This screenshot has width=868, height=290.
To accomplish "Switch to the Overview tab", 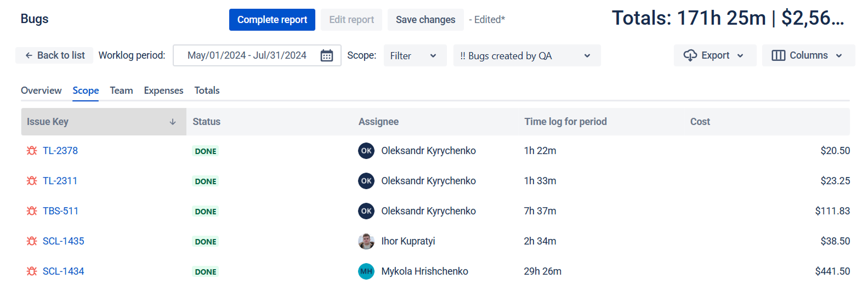I will click(41, 90).
